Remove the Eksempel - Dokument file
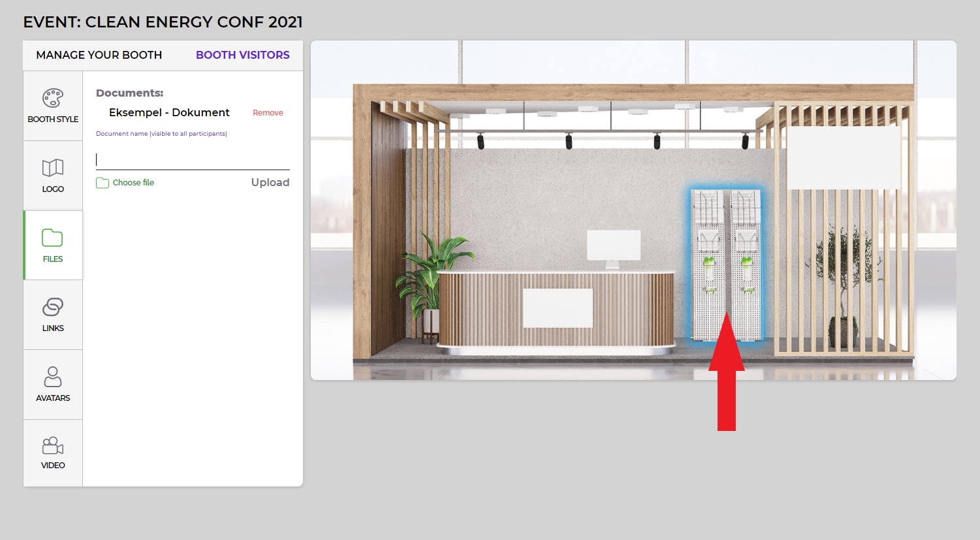Viewport: 980px width, 540px height. tap(268, 113)
